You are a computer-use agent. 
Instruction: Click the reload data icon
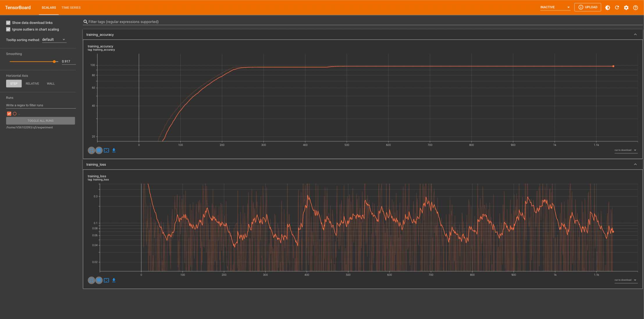pos(617,8)
